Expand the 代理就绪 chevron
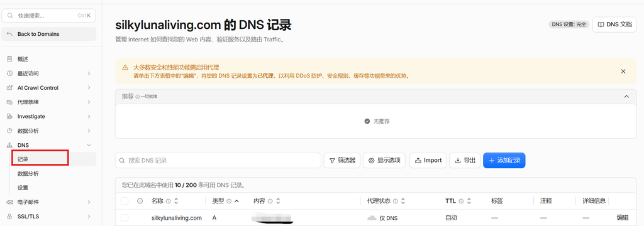This screenshot has height=226, width=644. point(89,102)
